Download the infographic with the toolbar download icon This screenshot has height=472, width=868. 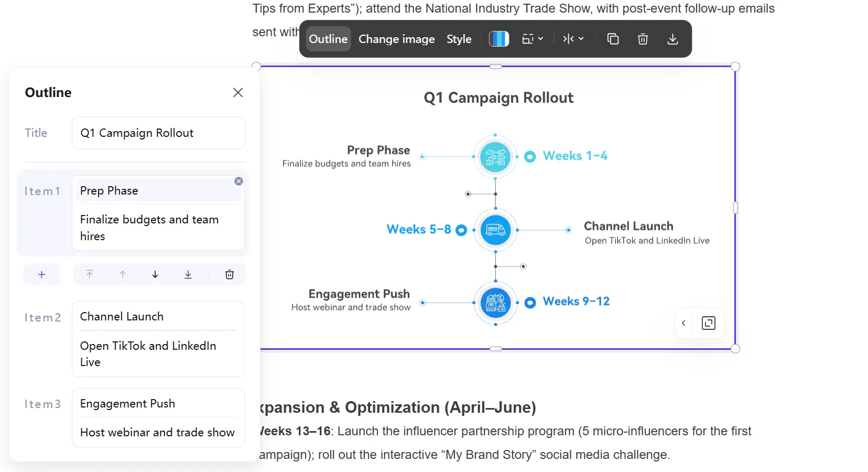(672, 39)
